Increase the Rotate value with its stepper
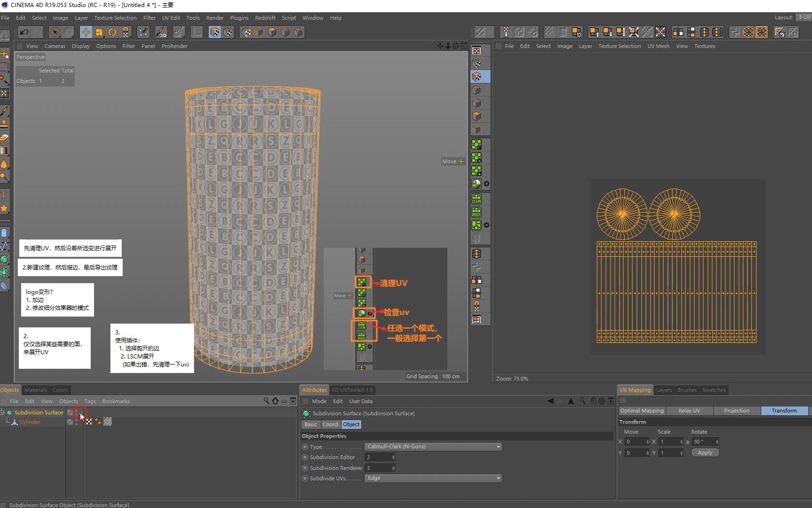812x508 pixels. [x=717, y=440]
